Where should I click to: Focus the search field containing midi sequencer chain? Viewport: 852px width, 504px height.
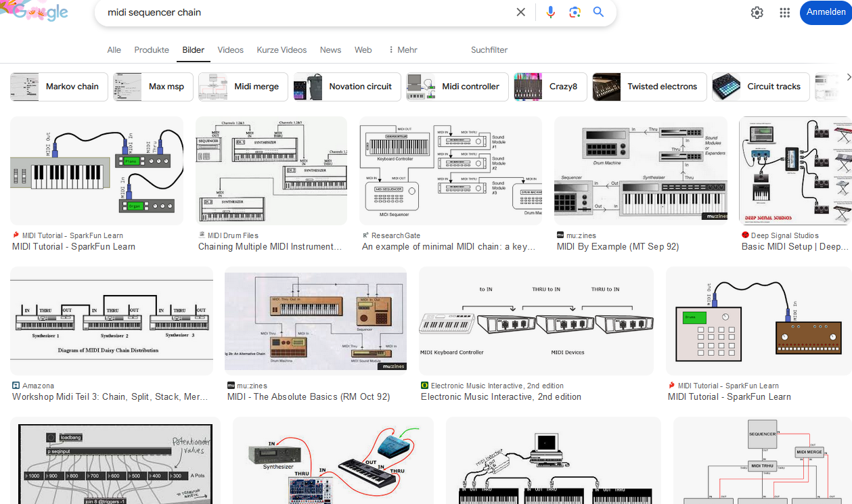pos(305,12)
